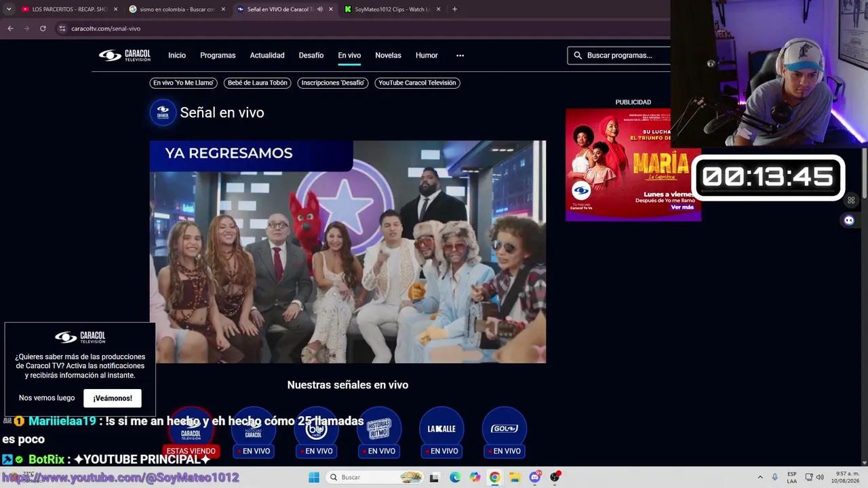Open the YouTube Caracol Televisión tag
868x488 pixels.
click(417, 83)
